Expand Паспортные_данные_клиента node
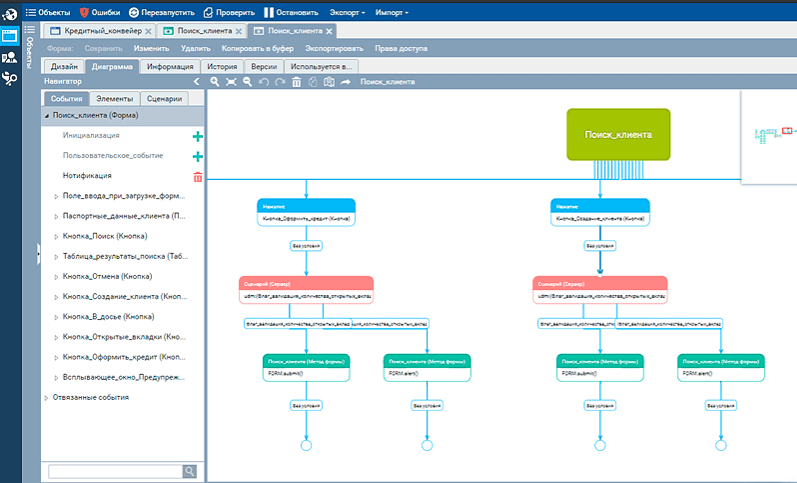This screenshot has width=797, height=483. (56, 217)
